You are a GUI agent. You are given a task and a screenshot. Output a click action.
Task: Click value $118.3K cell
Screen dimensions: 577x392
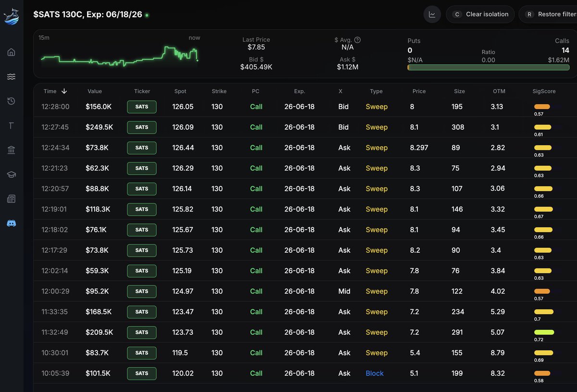point(98,209)
